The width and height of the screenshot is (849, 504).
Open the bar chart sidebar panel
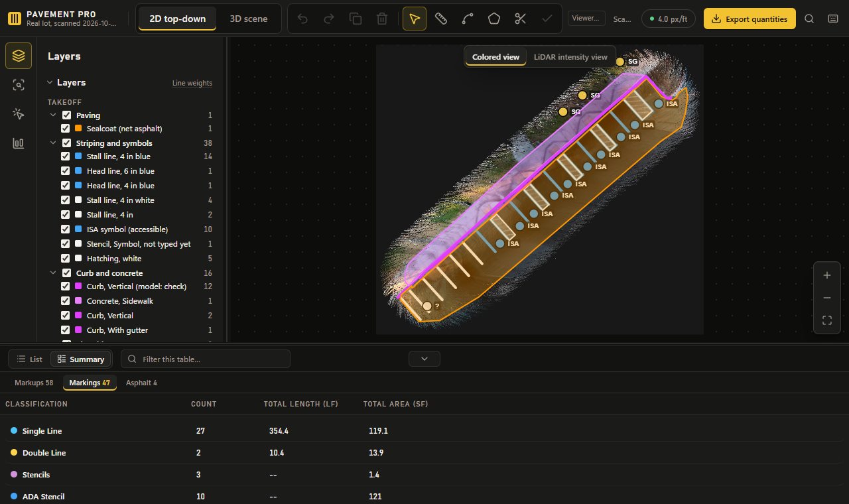click(19, 143)
